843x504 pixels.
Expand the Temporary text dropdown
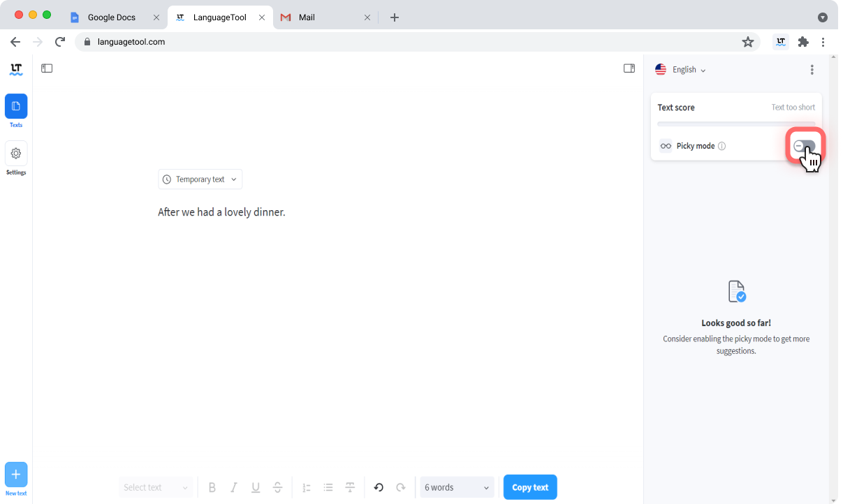pyautogui.click(x=200, y=179)
